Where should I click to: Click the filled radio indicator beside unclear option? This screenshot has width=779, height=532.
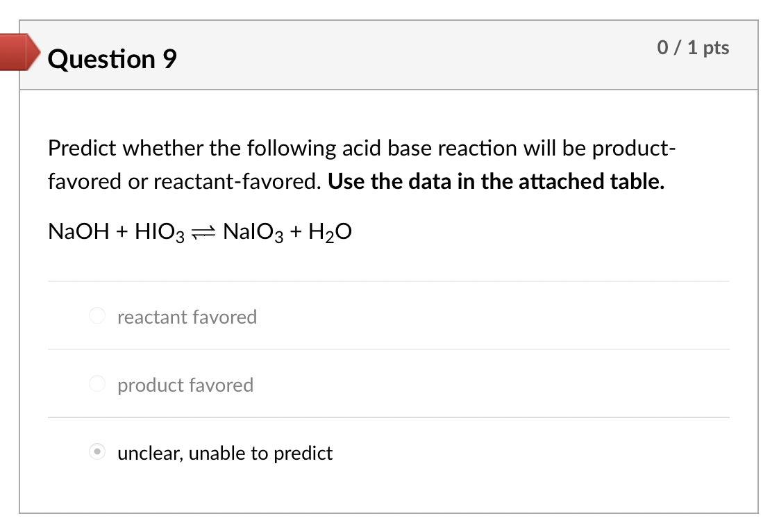tap(97, 452)
